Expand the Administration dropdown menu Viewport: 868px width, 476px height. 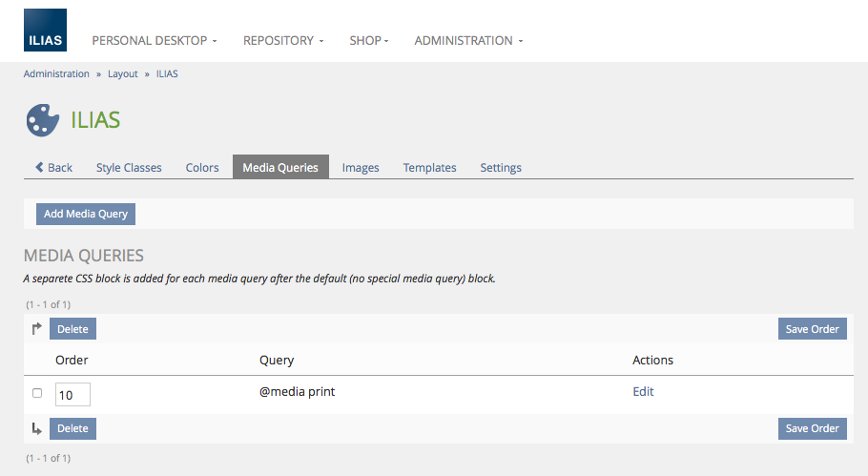coord(468,41)
